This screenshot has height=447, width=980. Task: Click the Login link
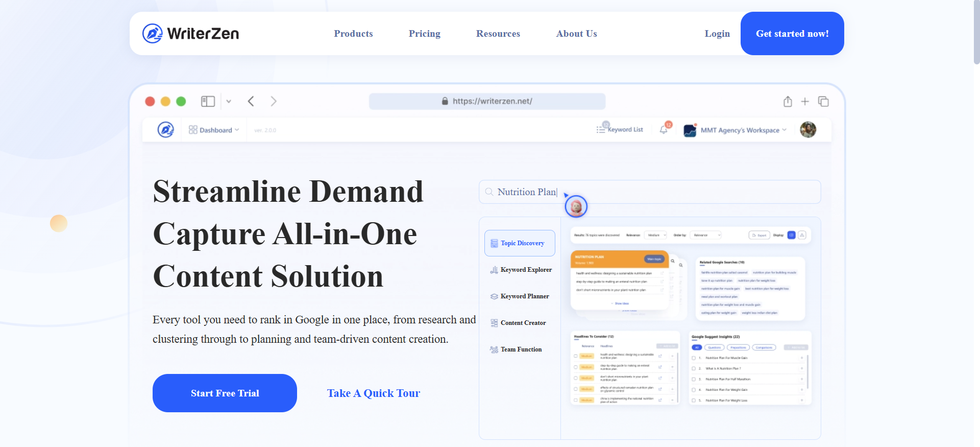coord(717,34)
